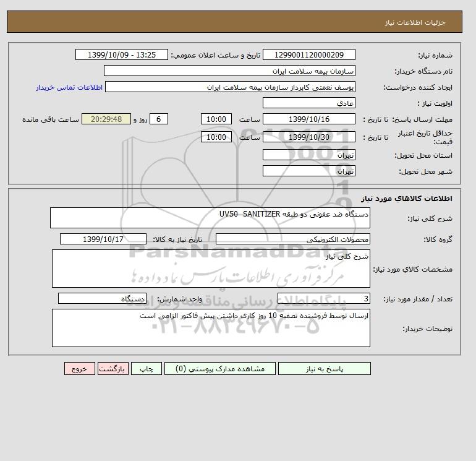The width and height of the screenshot is (476, 461).
Task: Click the اطلاعات کالاهای مورد نیاز section heading
Action: [407, 199]
